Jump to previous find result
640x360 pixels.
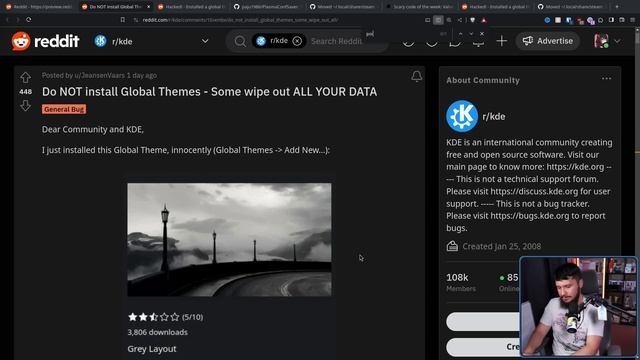point(460,34)
